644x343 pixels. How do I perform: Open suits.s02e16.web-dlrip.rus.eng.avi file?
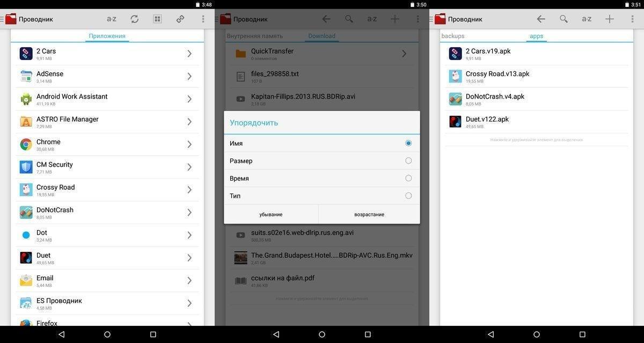pos(322,235)
